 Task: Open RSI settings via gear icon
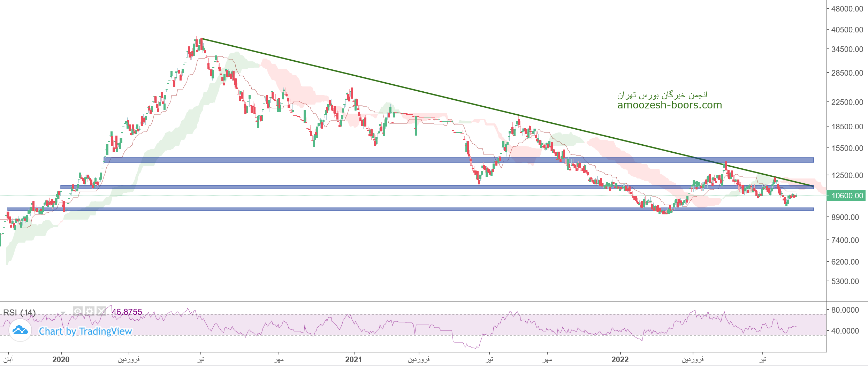click(x=90, y=311)
